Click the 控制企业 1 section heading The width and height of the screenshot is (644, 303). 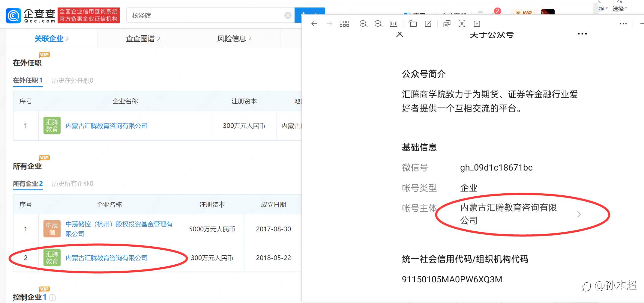tap(29, 297)
